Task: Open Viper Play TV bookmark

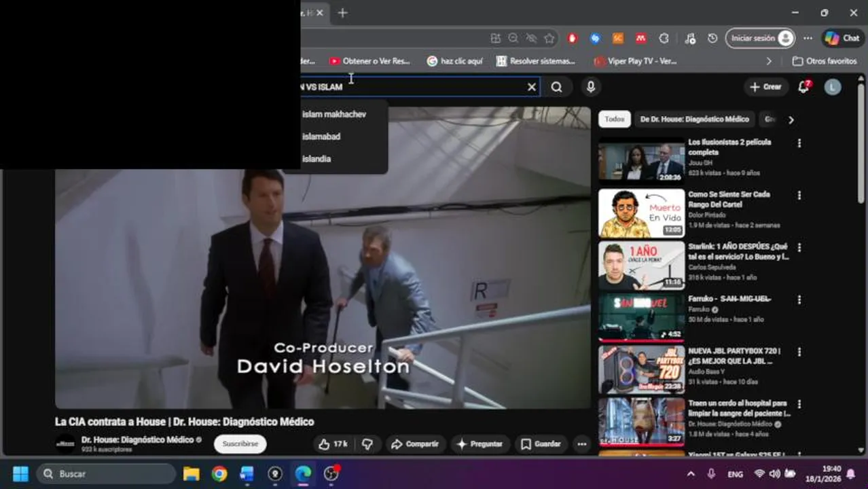Action: pyautogui.click(x=636, y=61)
